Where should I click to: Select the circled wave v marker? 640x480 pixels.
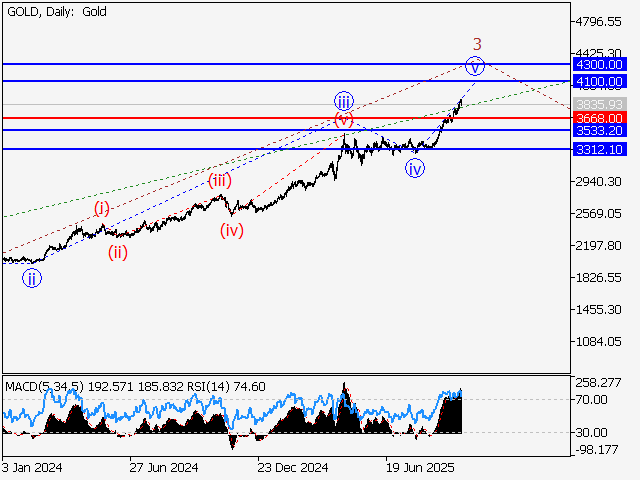[x=475, y=66]
